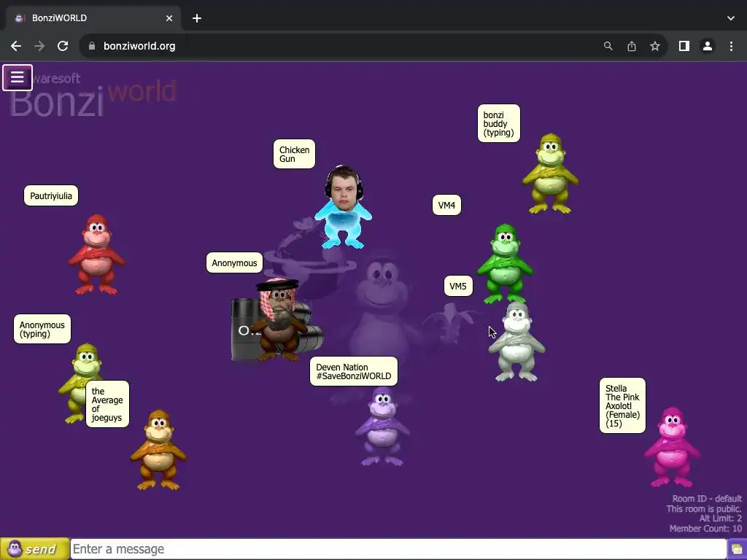Click the cyan Bonzi with human face

coord(343,208)
